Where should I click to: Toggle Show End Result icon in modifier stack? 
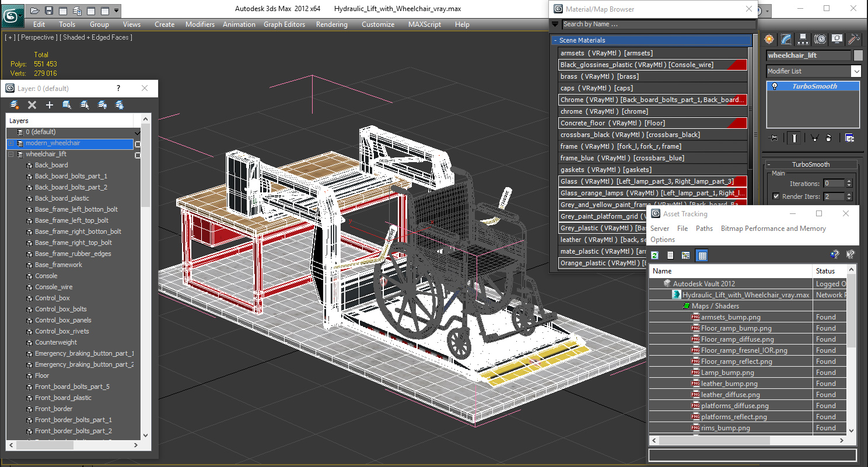(x=794, y=138)
